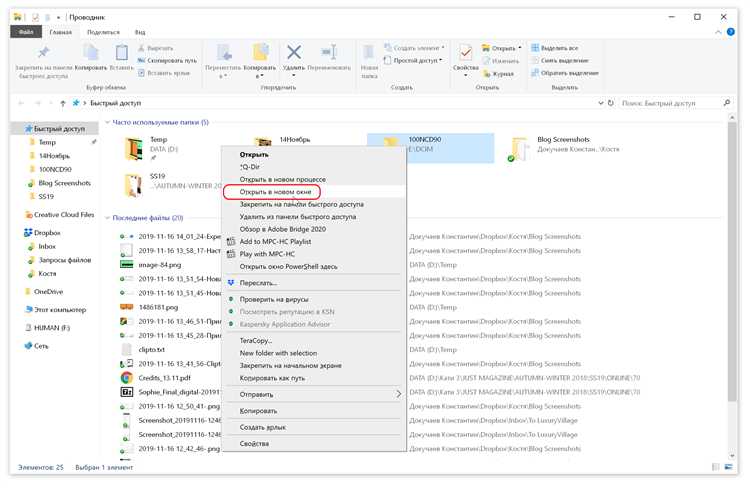Click the Paste (Вставить) clipboard icon
Screen dimensions: 750x488
click(121, 54)
